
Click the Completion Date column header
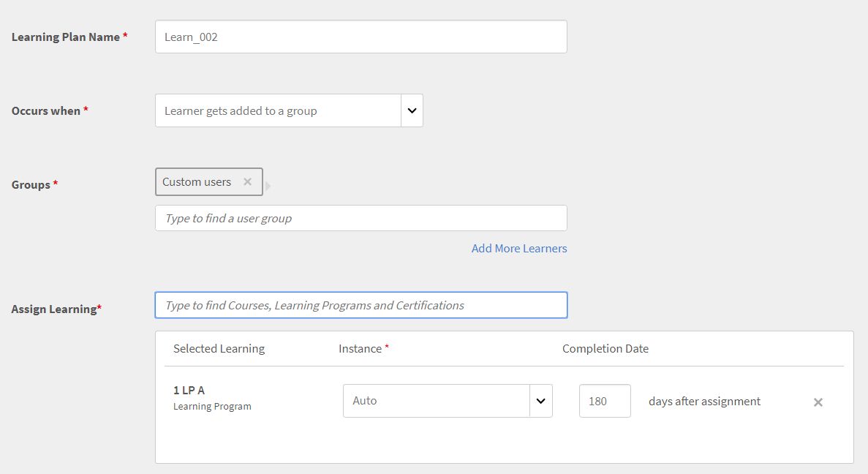(x=605, y=349)
